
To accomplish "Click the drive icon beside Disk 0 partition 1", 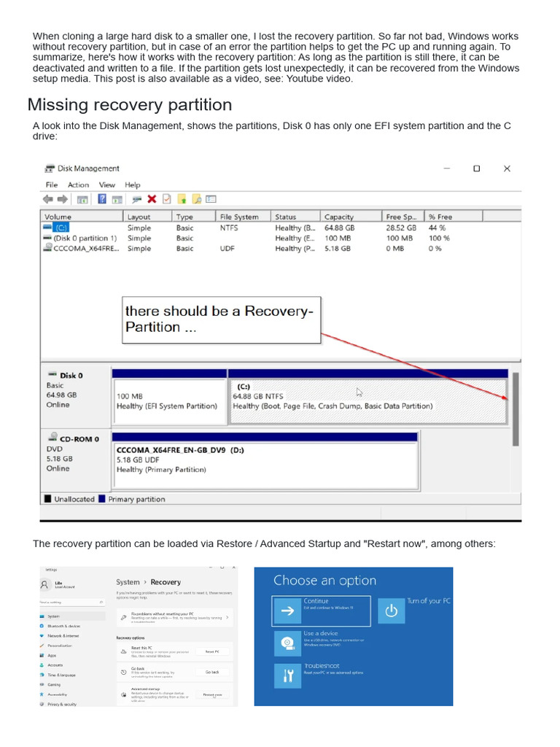I will point(47,237).
